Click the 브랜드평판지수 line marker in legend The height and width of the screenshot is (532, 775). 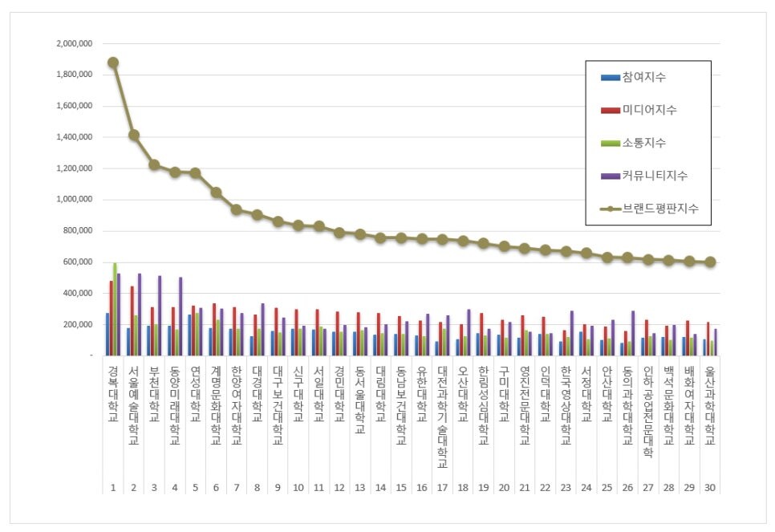610,209
